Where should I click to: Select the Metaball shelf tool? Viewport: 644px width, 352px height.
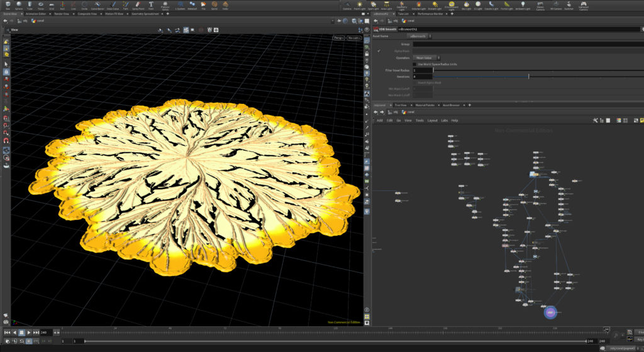coord(192,5)
